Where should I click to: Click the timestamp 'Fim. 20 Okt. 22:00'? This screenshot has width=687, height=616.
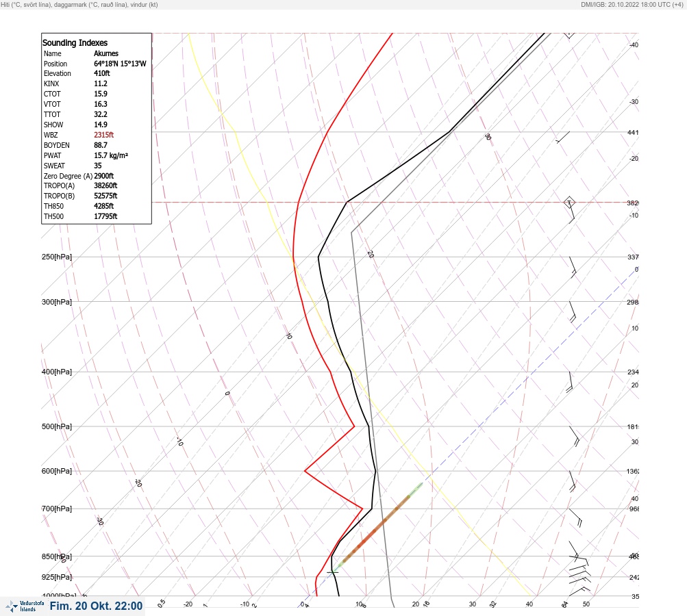(96, 606)
